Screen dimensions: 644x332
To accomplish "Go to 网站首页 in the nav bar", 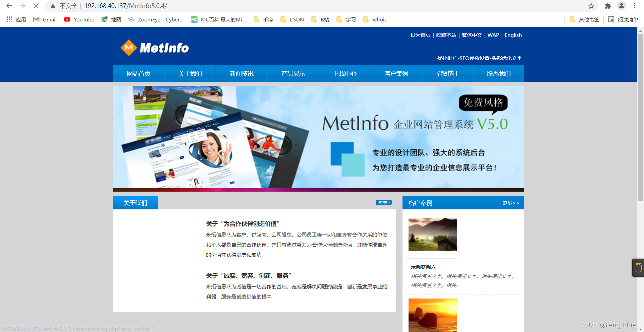I will click(139, 73).
